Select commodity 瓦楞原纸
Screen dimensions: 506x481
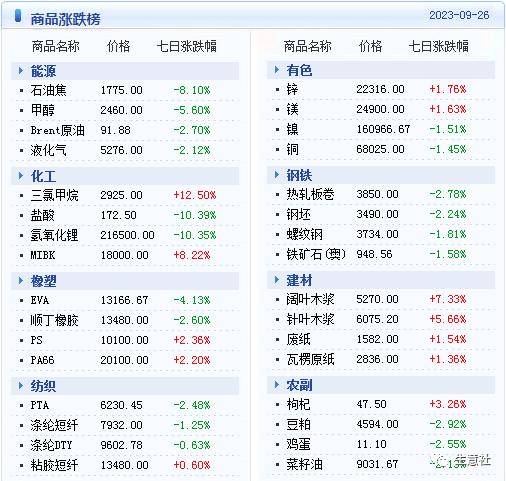pyautogui.click(x=310, y=359)
